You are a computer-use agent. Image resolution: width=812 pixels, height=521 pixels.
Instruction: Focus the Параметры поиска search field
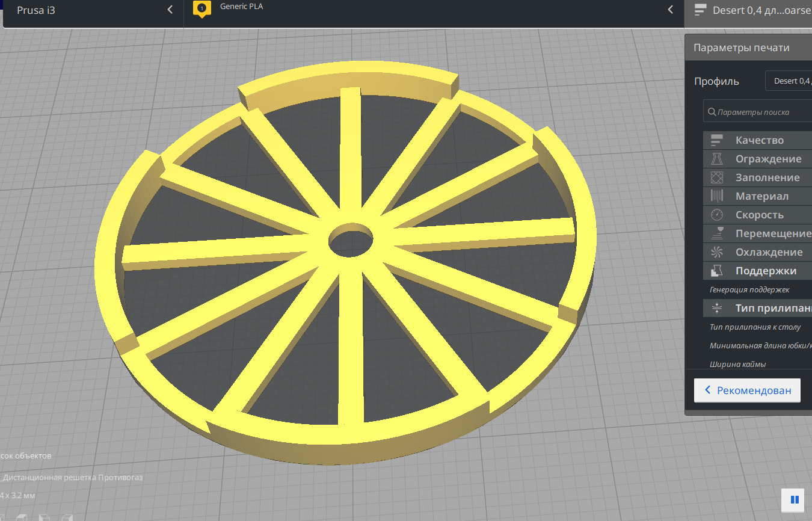[x=758, y=112]
